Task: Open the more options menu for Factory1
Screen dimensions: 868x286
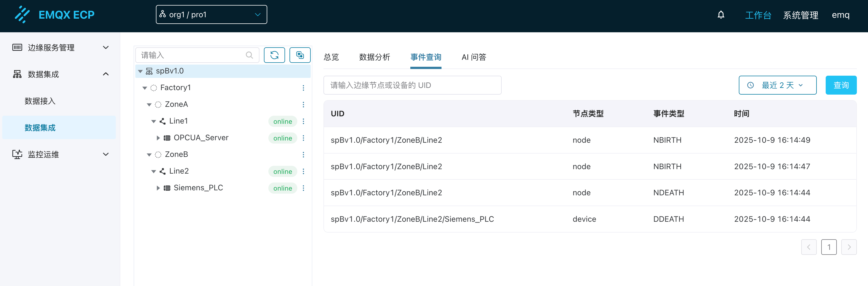Action: point(304,88)
